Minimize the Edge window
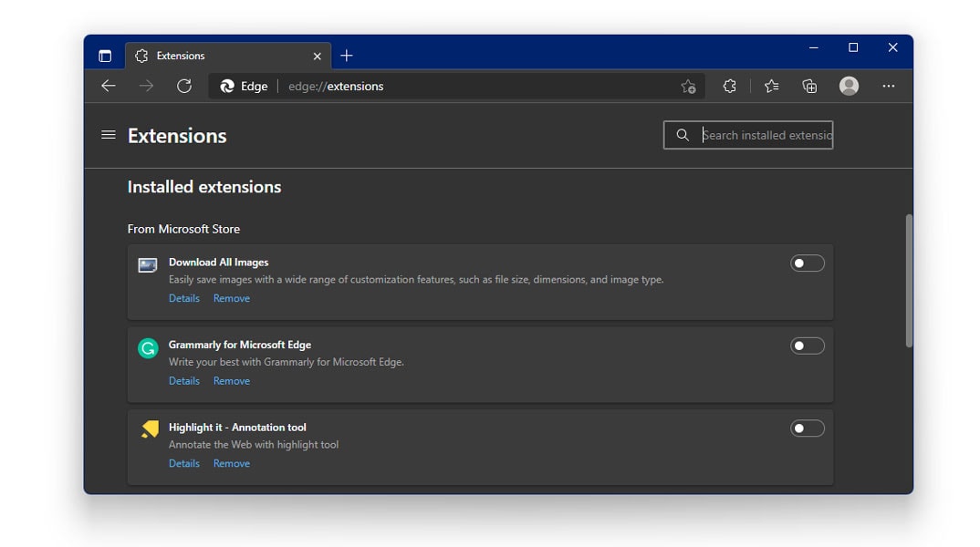The image size is (980, 547). pos(813,47)
